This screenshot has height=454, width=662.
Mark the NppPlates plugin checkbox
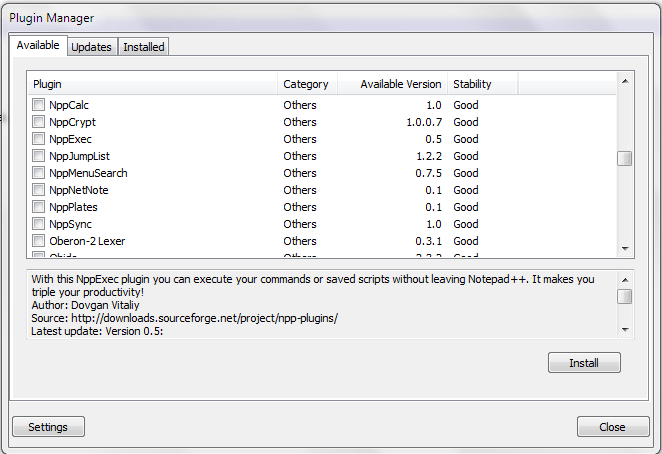tap(39, 207)
